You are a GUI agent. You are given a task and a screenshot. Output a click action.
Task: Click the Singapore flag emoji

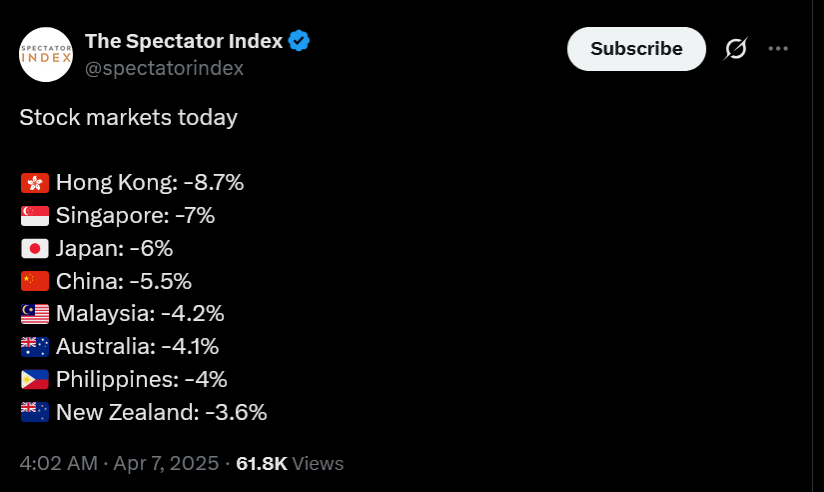tap(35, 216)
